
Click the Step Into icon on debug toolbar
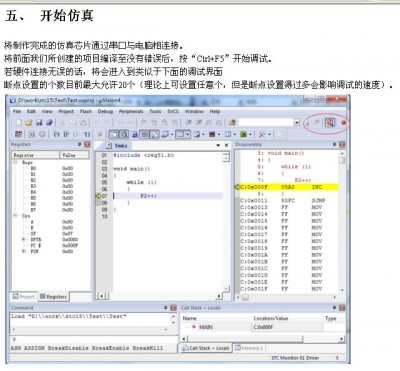[x=56, y=134]
